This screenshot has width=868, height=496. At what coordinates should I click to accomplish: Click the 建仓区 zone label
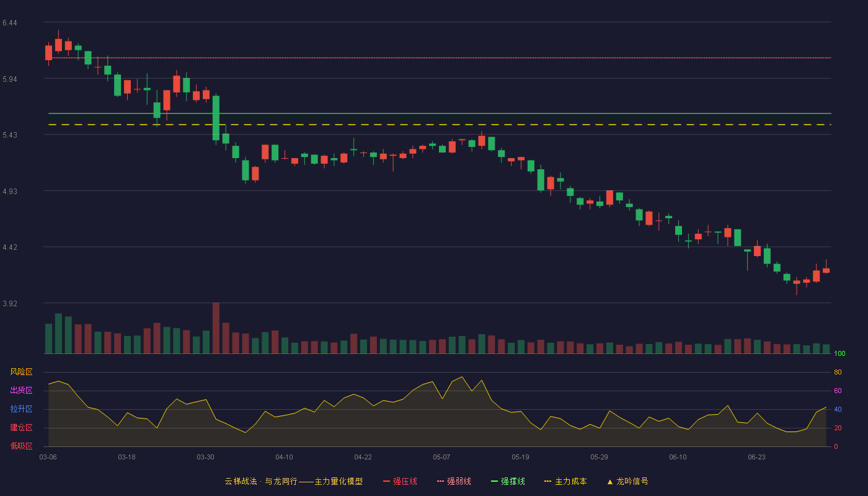(21, 428)
